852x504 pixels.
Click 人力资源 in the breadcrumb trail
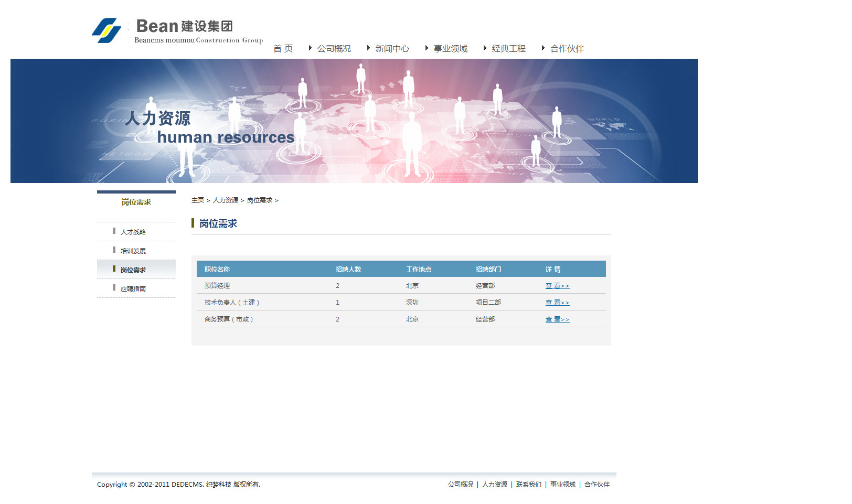click(226, 200)
